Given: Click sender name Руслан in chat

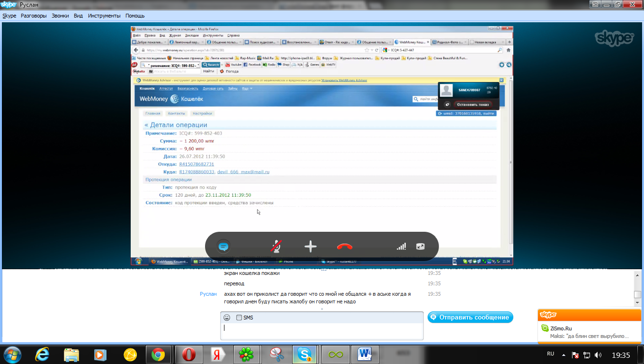Looking at the screenshot, I should (208, 294).
